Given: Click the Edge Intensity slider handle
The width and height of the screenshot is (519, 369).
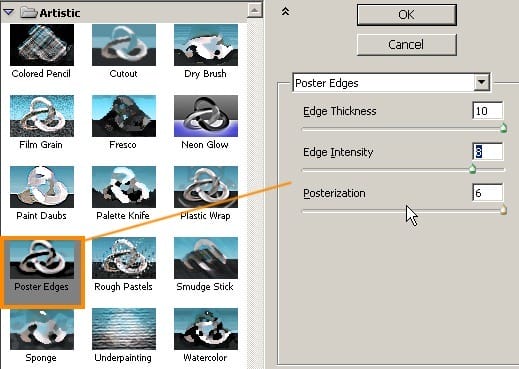Looking at the screenshot, I should pyautogui.click(x=472, y=169).
